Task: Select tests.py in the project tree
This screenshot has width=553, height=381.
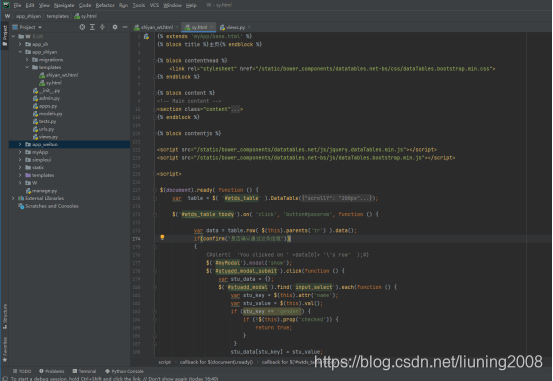Action: click(44, 121)
